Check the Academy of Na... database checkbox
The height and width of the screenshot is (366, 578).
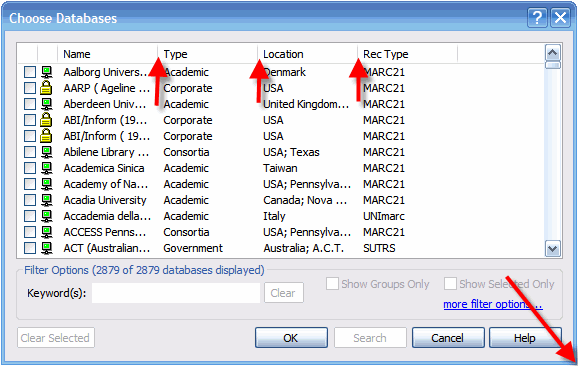(30, 184)
